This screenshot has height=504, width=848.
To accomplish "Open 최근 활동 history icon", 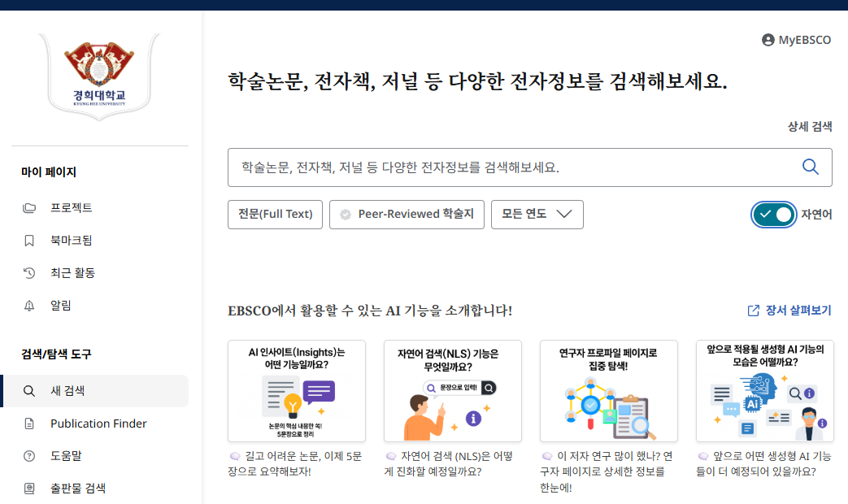I will click(29, 273).
